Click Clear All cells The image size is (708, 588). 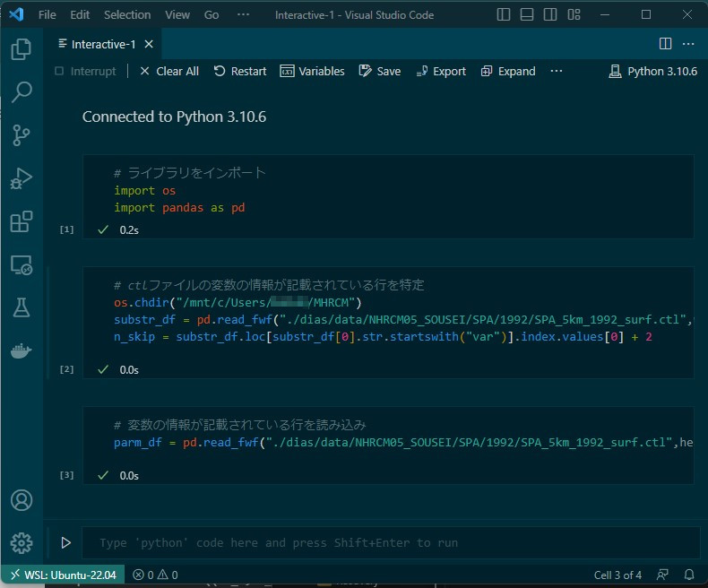point(169,72)
